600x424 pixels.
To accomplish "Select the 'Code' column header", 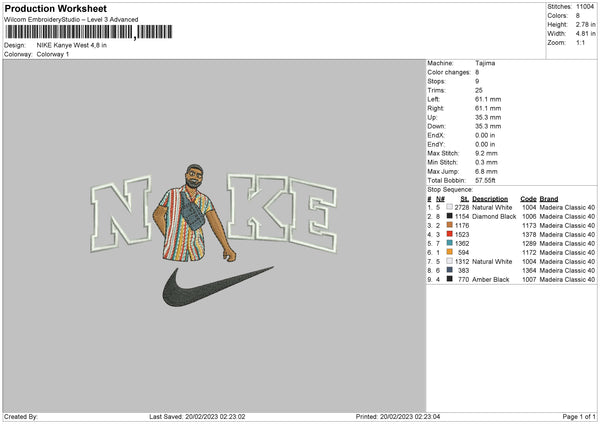I will [x=528, y=199].
